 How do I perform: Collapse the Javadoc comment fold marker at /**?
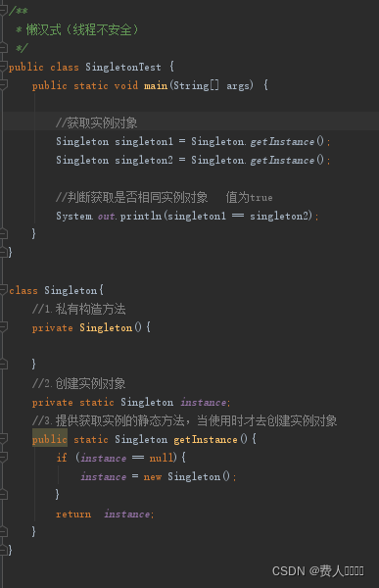3,11
